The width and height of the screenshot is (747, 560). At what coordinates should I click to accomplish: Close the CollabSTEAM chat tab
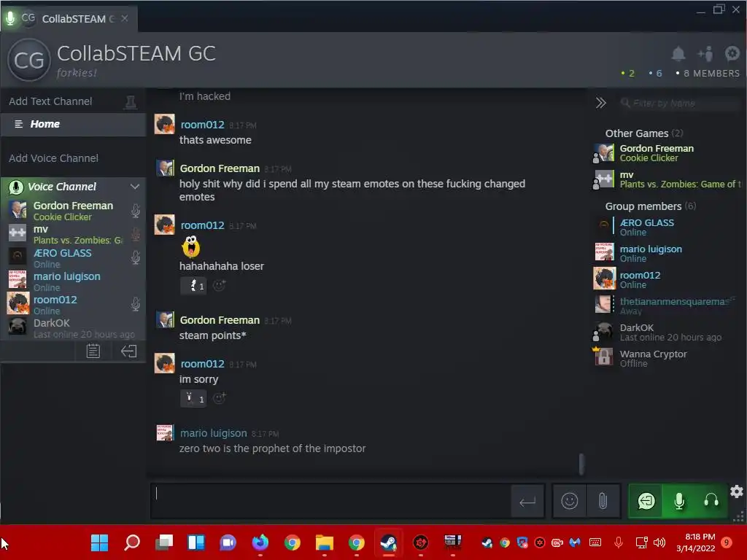[124, 18]
